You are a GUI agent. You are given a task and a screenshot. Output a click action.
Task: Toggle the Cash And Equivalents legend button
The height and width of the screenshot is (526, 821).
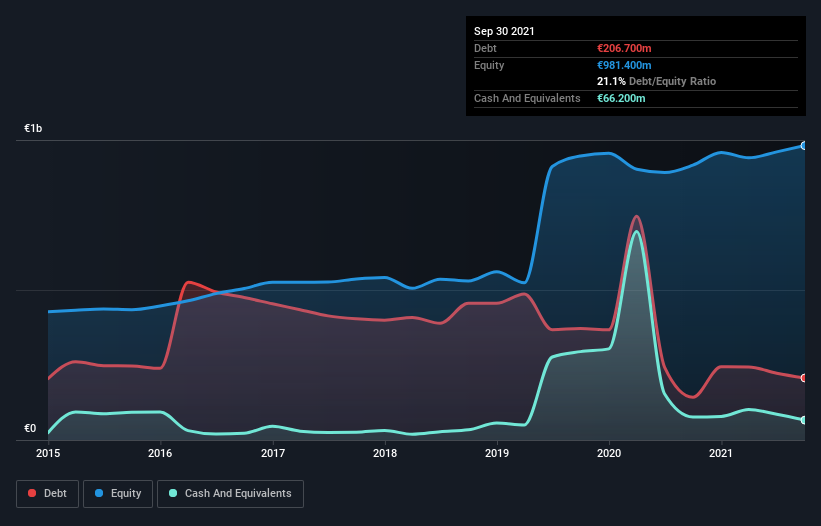[230, 494]
